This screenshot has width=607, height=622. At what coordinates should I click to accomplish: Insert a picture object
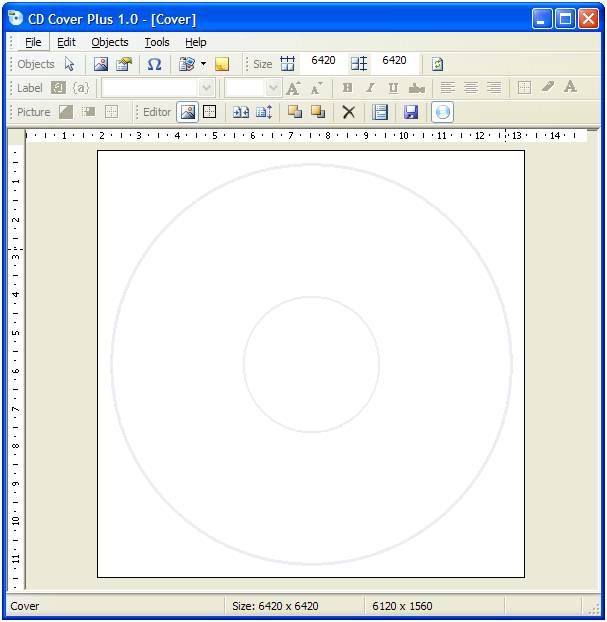tap(101, 64)
